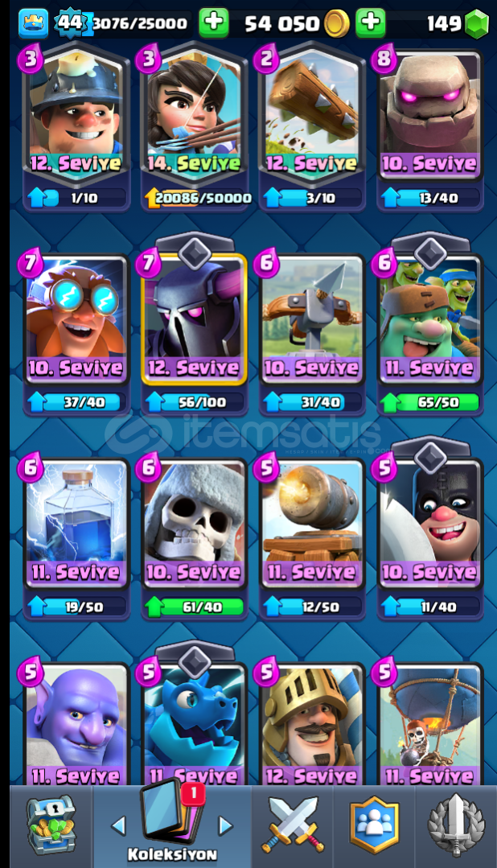Go to next tab with right arrow

click(224, 826)
